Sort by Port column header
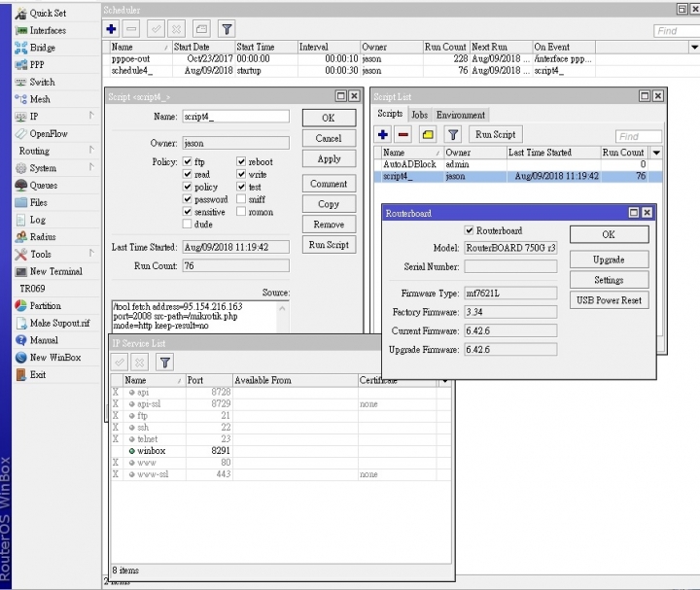This screenshot has height=590, width=700. coord(209,381)
